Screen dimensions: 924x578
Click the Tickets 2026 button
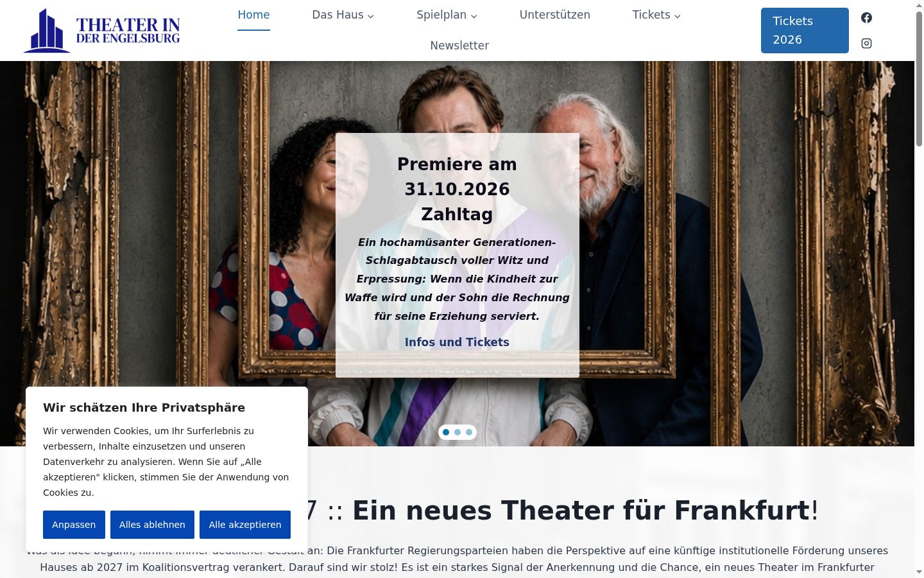click(805, 30)
